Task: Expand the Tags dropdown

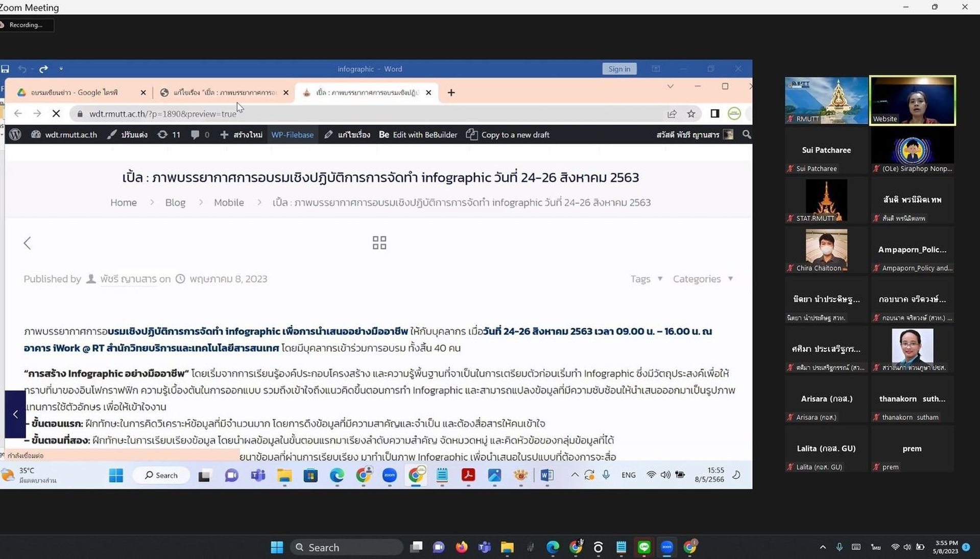Action: pyautogui.click(x=647, y=279)
